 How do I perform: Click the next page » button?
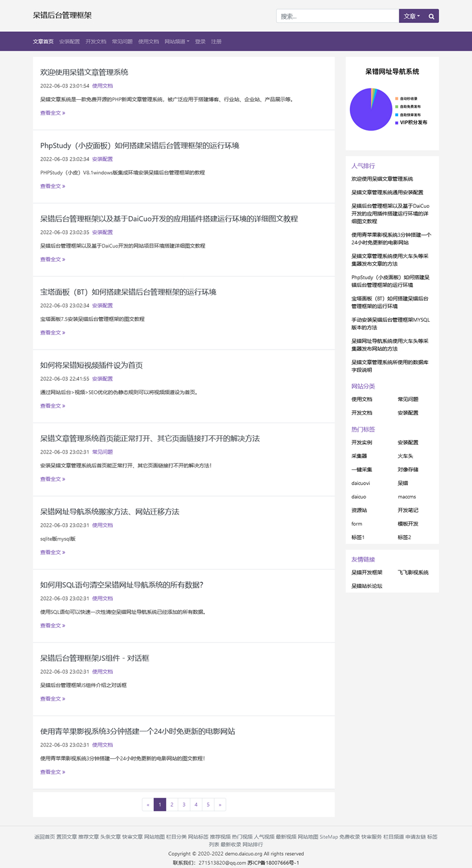click(219, 804)
